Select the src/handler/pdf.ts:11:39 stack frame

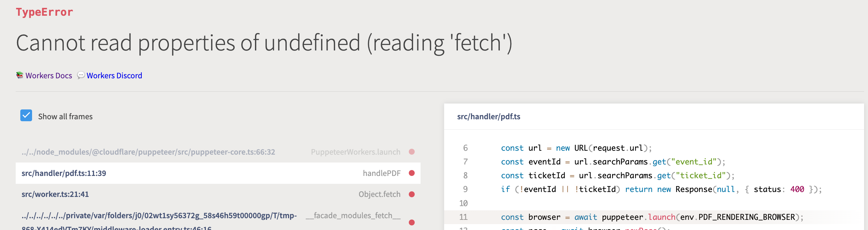(x=64, y=173)
